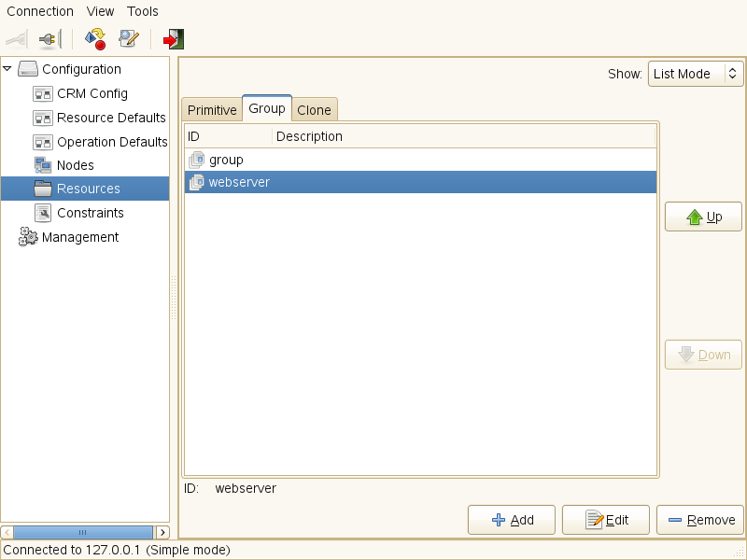747x560 pixels.
Task: Click the sidebar scroll left arrow
Action: coord(7,532)
